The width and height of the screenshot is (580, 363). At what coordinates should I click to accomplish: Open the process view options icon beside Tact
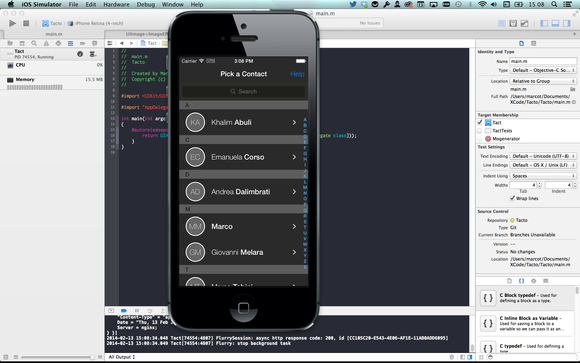[x=92, y=54]
